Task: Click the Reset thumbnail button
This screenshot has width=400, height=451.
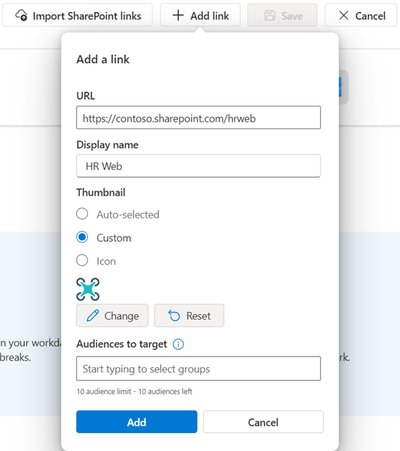Action: point(189,315)
